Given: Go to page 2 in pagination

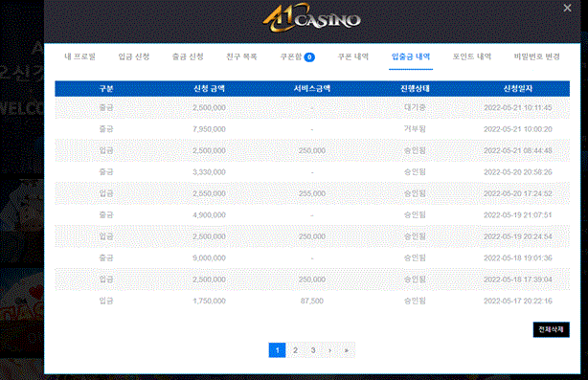Looking at the screenshot, I should (x=295, y=350).
